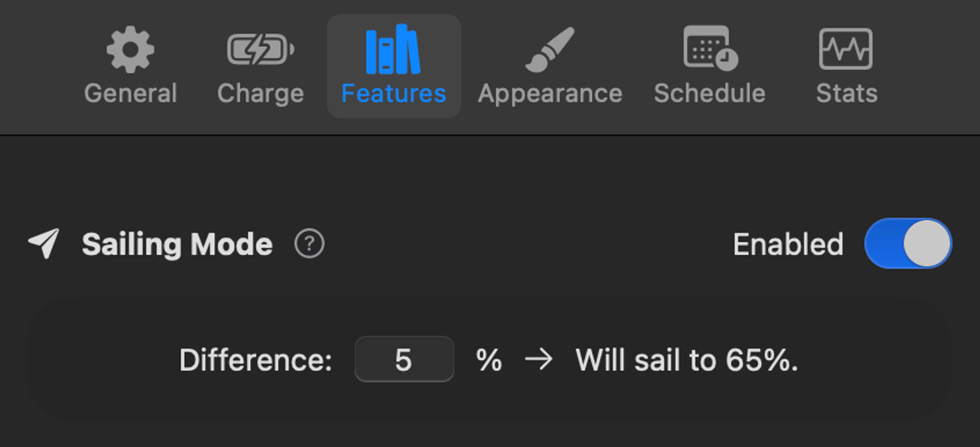Show the Stats tab label
Screen dimensions: 980x447
click(846, 93)
